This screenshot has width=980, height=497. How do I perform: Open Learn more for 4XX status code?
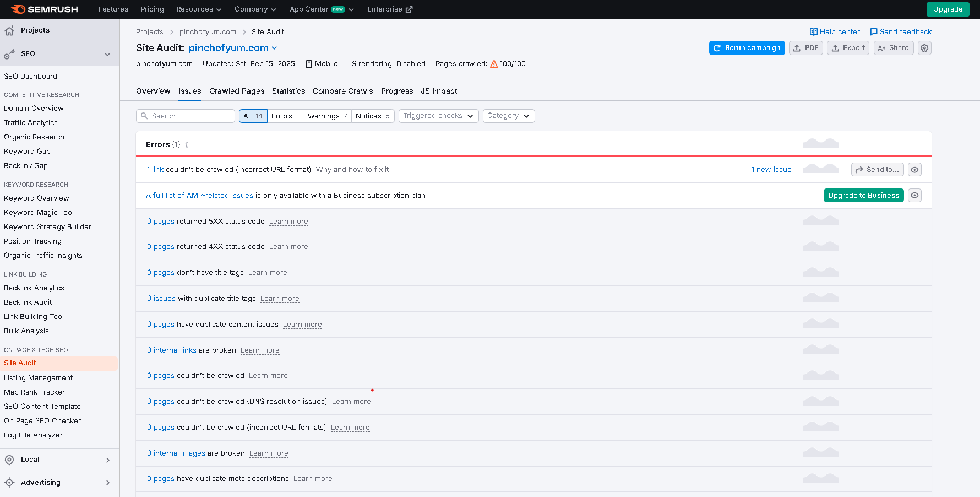(x=288, y=247)
